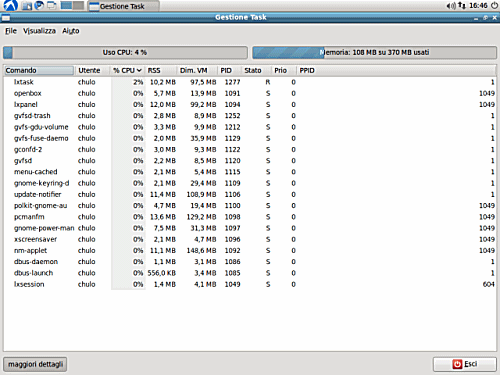
Task: Select the dbus-launch process row
Action: [250, 273]
